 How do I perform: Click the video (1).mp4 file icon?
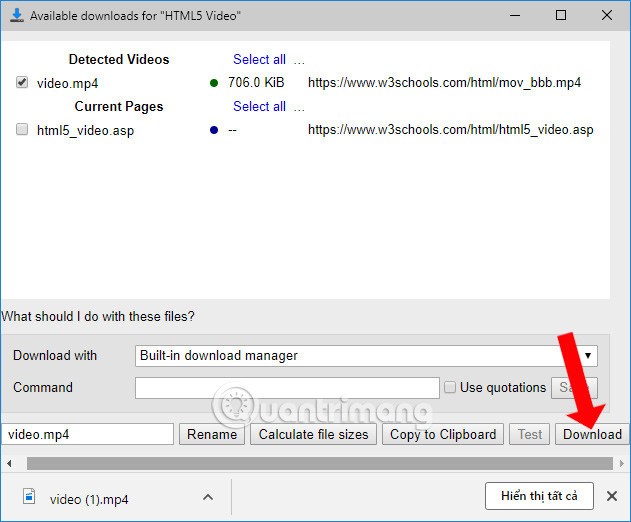tap(29, 497)
